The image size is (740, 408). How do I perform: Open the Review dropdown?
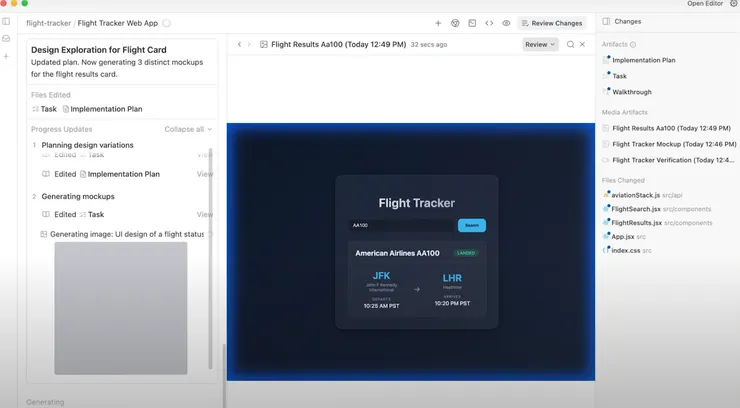[x=540, y=44]
